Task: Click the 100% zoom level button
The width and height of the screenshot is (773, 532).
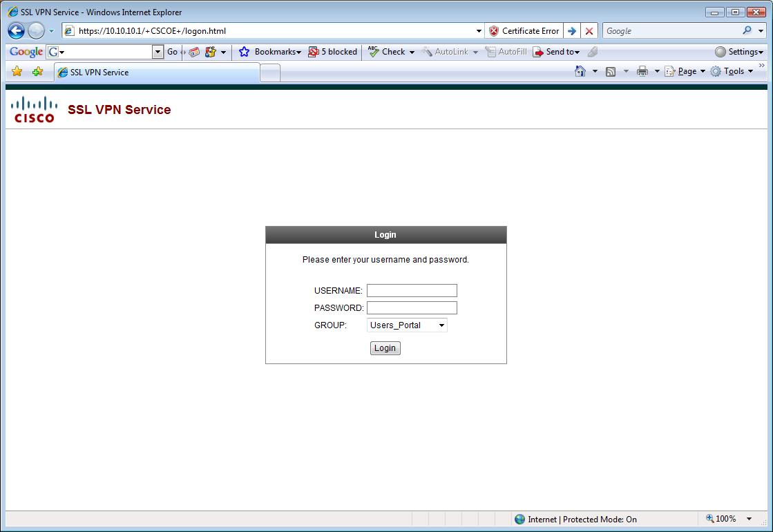Action: (721, 518)
